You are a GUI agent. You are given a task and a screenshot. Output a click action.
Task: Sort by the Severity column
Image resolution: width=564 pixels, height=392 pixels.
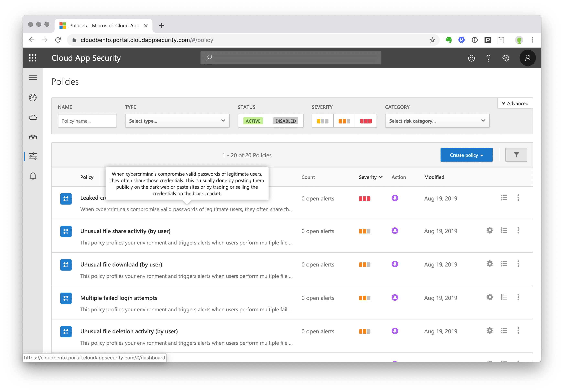[x=370, y=177]
